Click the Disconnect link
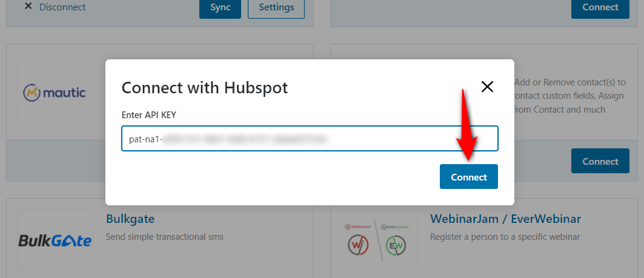Image resolution: width=644 pixels, height=278 pixels. [x=62, y=7]
